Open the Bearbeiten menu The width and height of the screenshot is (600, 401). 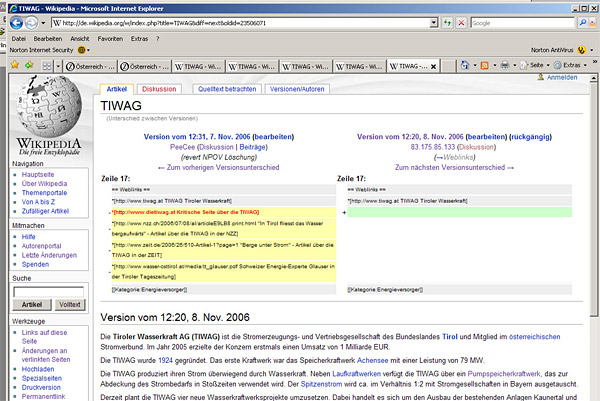click(x=48, y=39)
